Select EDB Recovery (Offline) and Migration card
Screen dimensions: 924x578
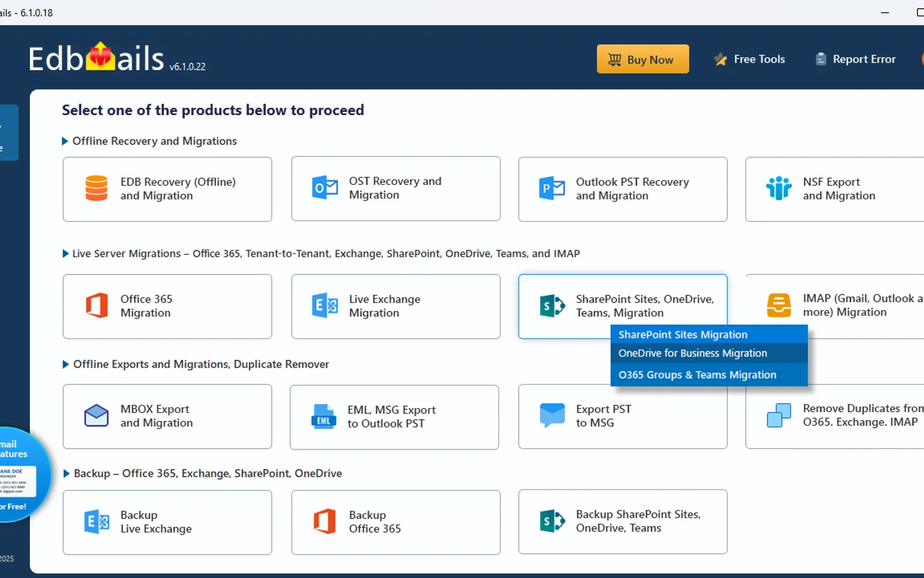[167, 189]
